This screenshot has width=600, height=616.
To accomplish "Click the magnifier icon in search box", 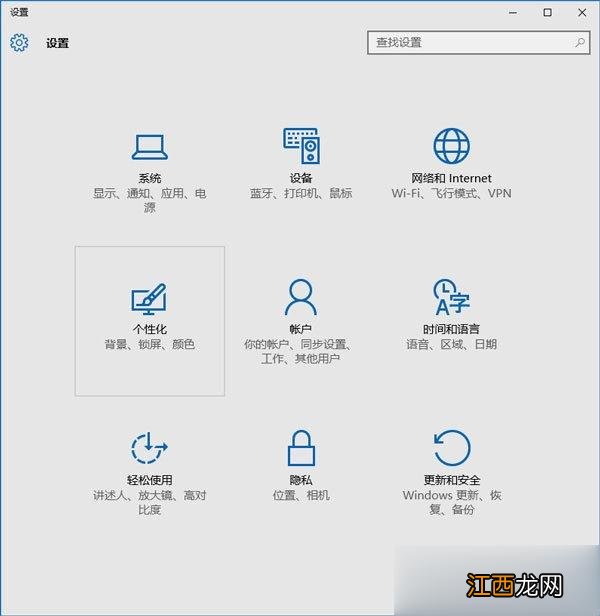I will 580,42.
